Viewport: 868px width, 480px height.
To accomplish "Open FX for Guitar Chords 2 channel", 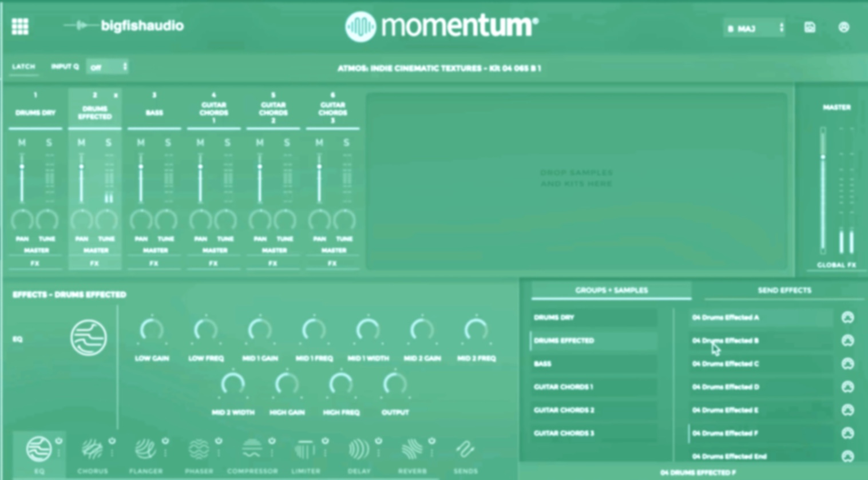I will tap(273, 264).
